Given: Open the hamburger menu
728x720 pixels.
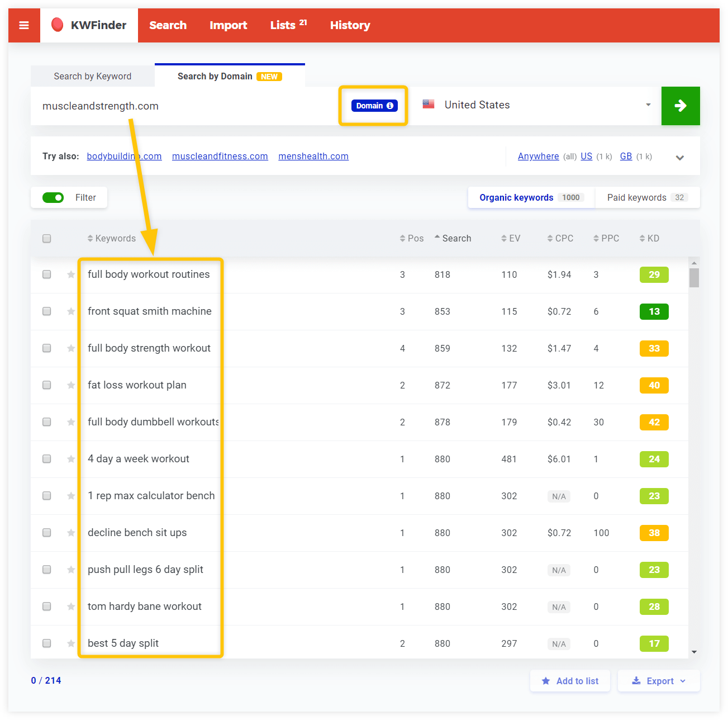Looking at the screenshot, I should [24, 25].
